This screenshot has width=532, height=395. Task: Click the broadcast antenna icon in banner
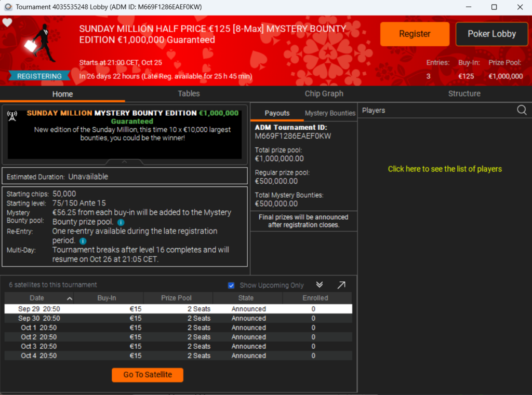click(x=12, y=116)
